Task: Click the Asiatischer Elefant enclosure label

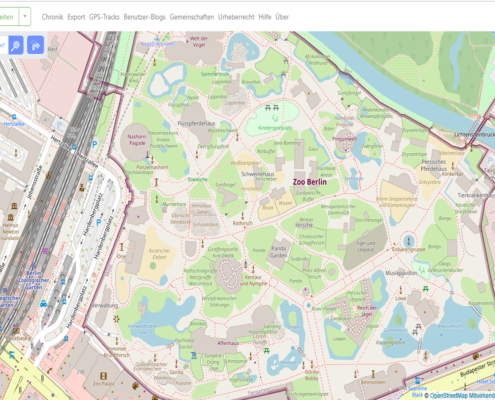Action: coord(159,254)
